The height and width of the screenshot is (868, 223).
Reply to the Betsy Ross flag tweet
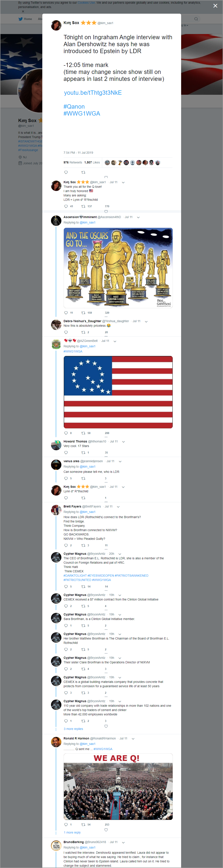[66, 433]
